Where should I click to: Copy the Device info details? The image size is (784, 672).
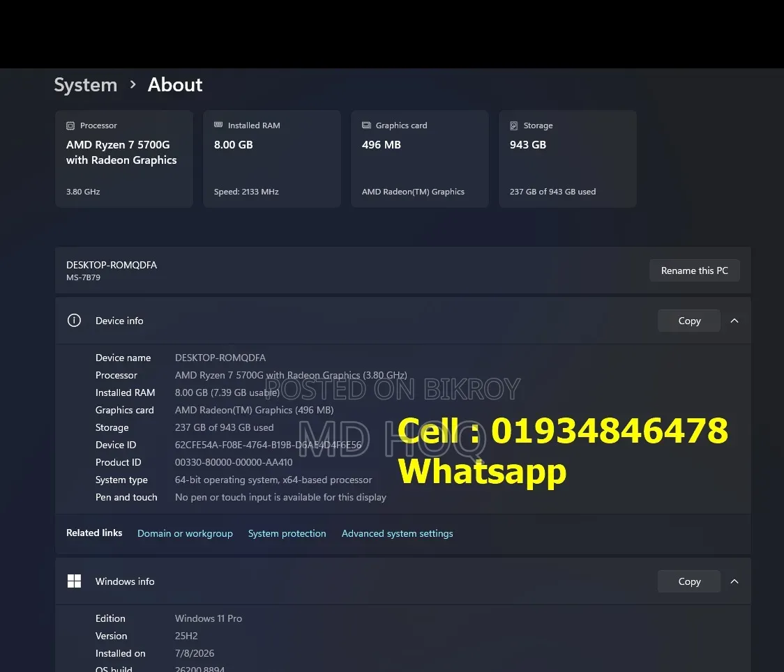689,321
